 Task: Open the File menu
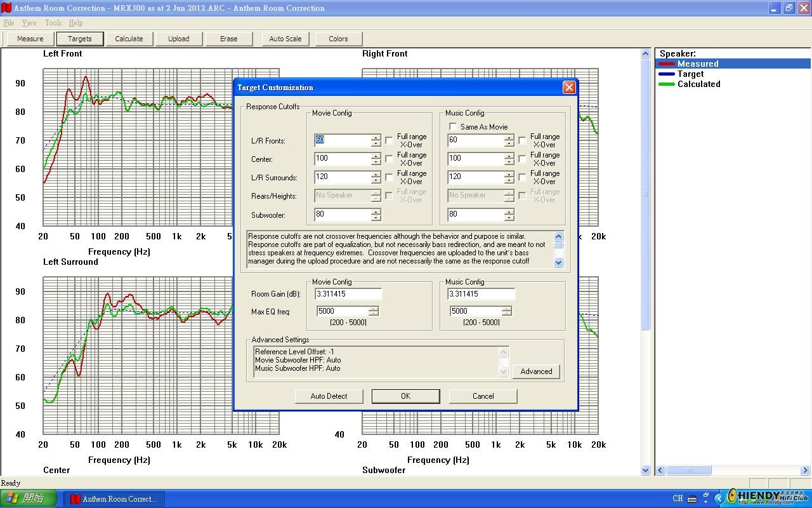(x=9, y=23)
